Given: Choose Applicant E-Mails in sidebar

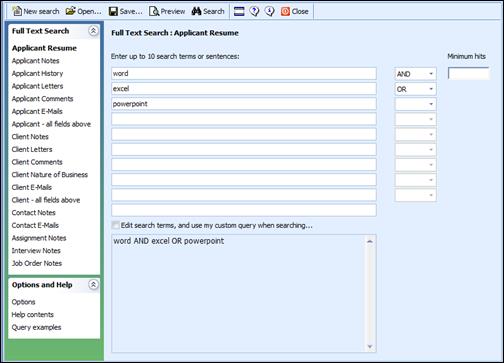Looking at the screenshot, I should pyautogui.click(x=37, y=111).
